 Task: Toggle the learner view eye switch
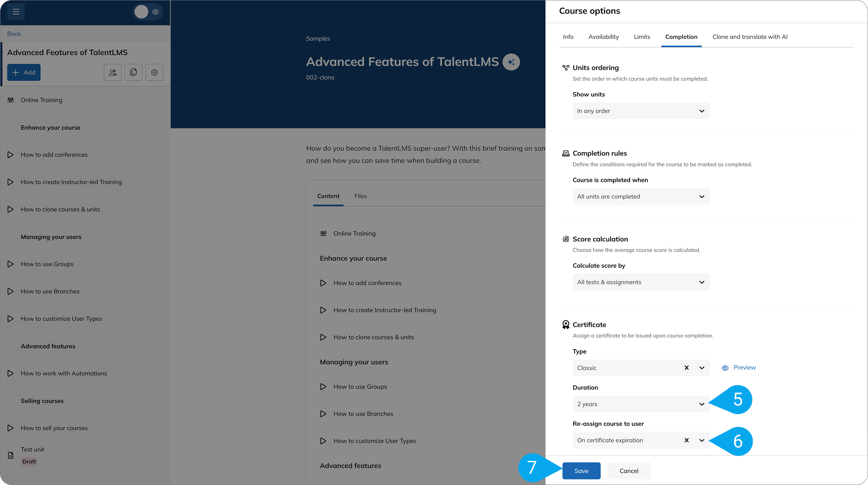tap(148, 12)
